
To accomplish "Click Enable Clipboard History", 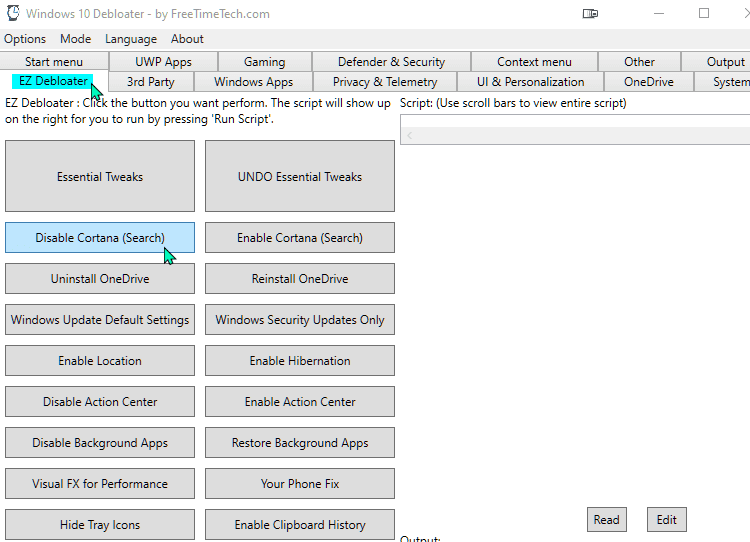I will (x=300, y=525).
